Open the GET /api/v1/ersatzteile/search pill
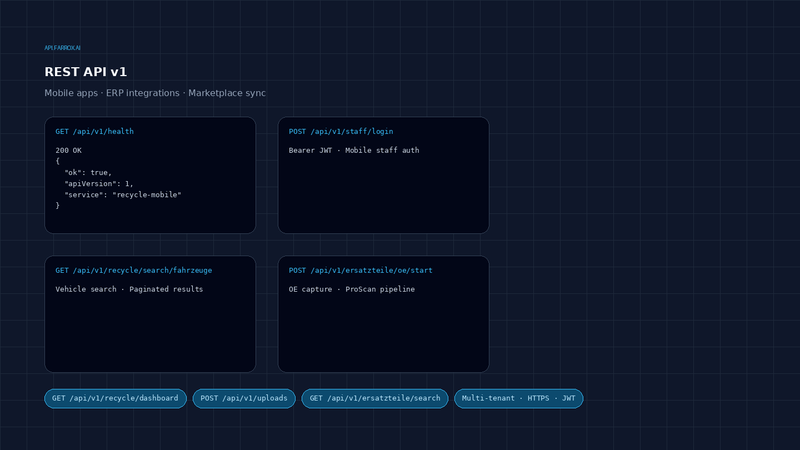Screen dimensions: 800x450 coord(375,398)
